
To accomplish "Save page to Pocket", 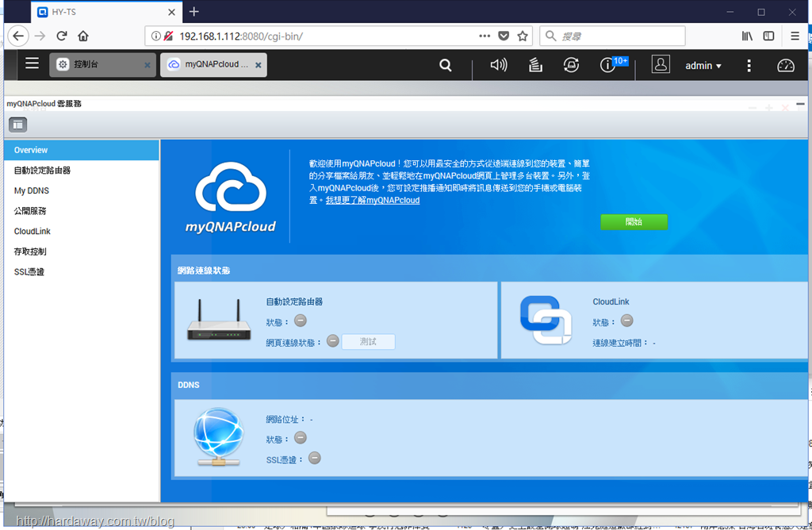I will [x=504, y=36].
